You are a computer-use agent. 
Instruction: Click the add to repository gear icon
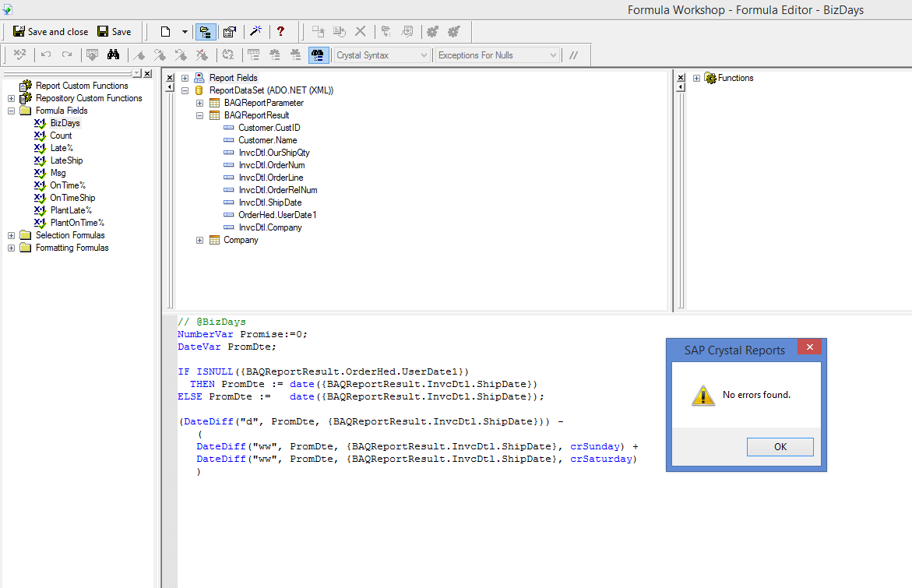click(432, 31)
